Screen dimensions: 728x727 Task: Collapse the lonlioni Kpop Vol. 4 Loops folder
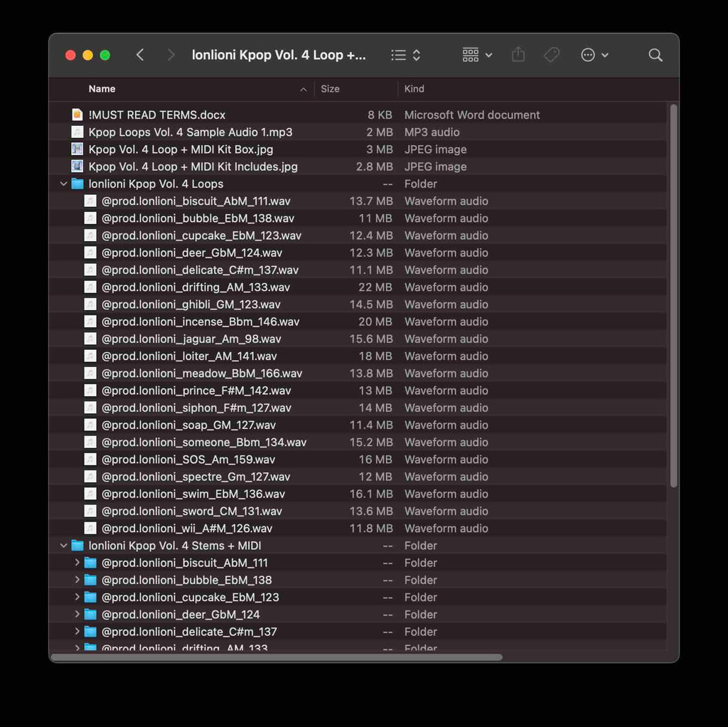point(64,184)
